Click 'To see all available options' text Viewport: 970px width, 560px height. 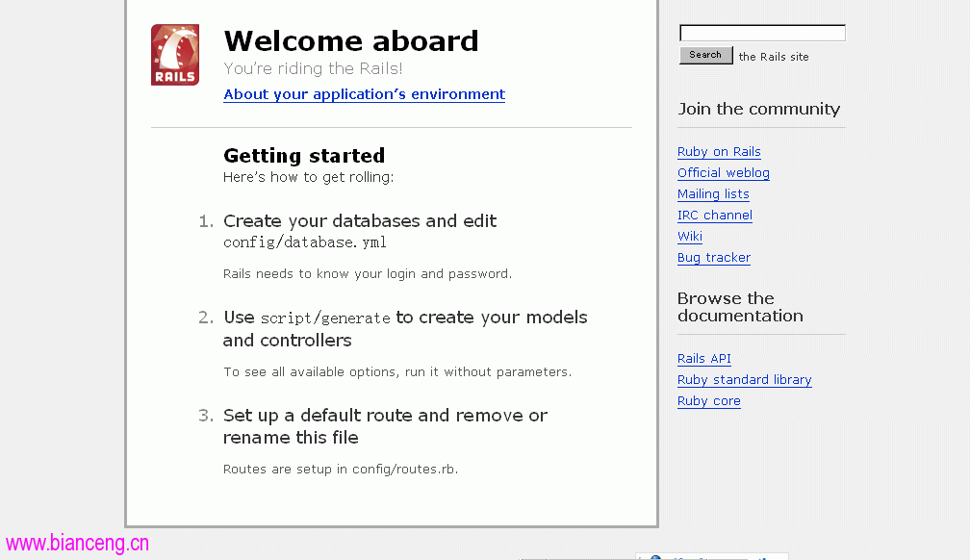[397, 371]
